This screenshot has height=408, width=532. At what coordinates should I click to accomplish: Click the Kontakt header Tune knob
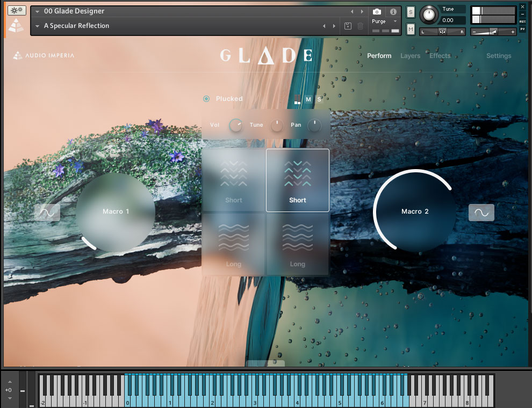[x=428, y=15]
